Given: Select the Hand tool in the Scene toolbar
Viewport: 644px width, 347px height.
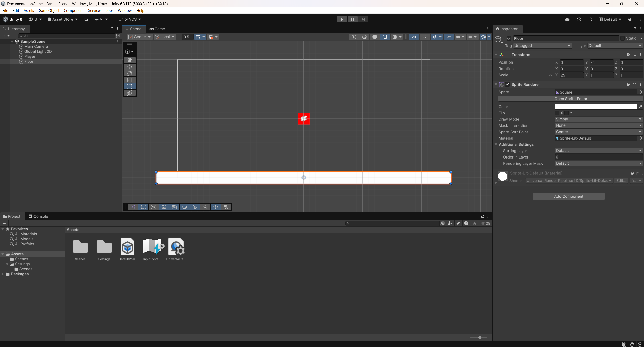Looking at the screenshot, I should tap(129, 60).
